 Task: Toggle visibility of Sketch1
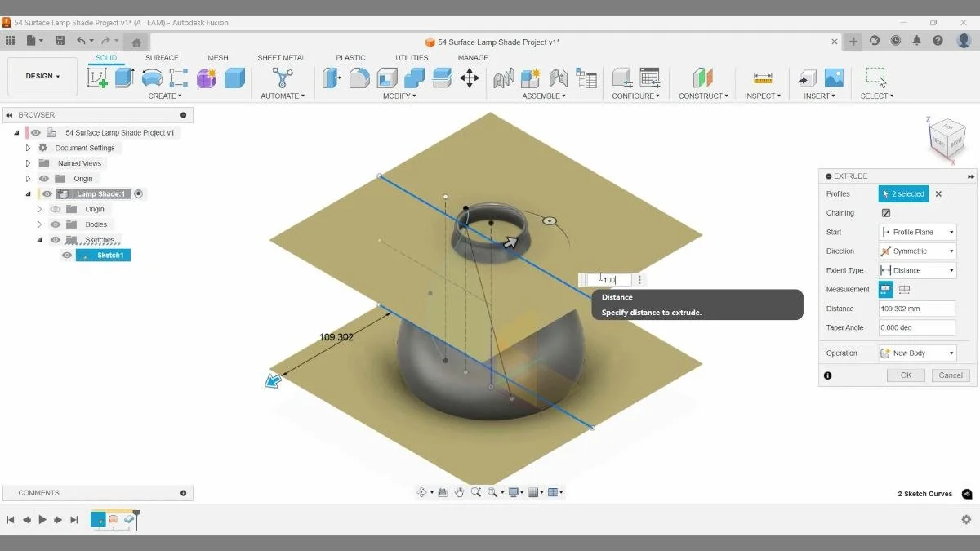coord(67,255)
